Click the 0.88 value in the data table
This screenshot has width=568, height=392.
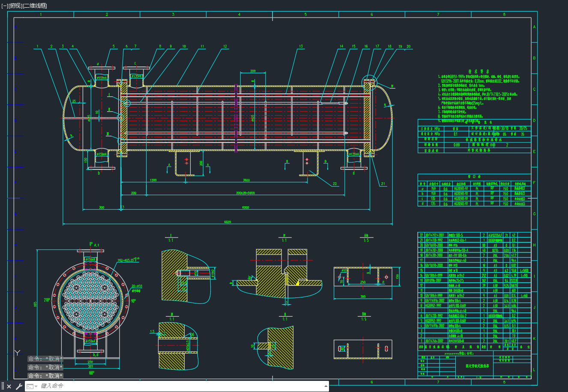pyautogui.click(x=457, y=145)
